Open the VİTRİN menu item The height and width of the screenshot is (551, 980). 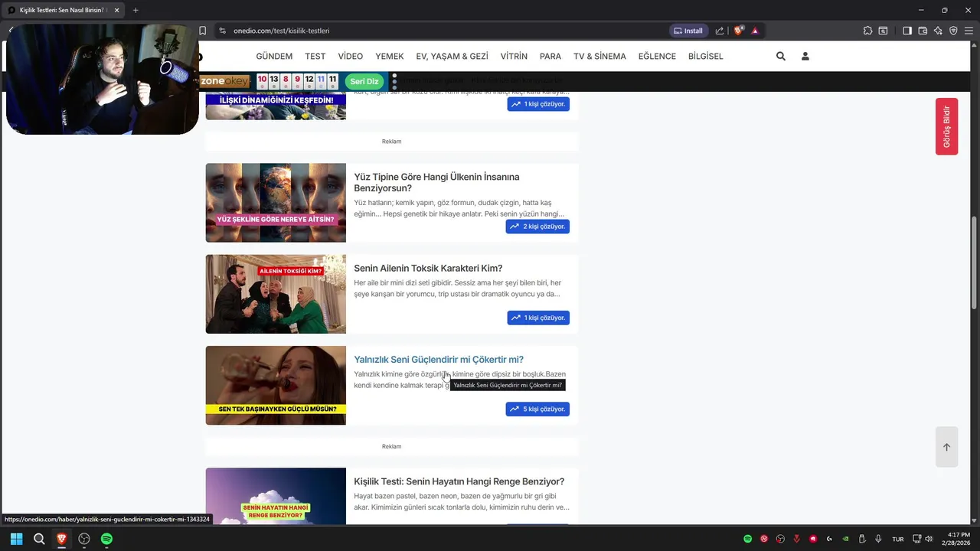[514, 56]
